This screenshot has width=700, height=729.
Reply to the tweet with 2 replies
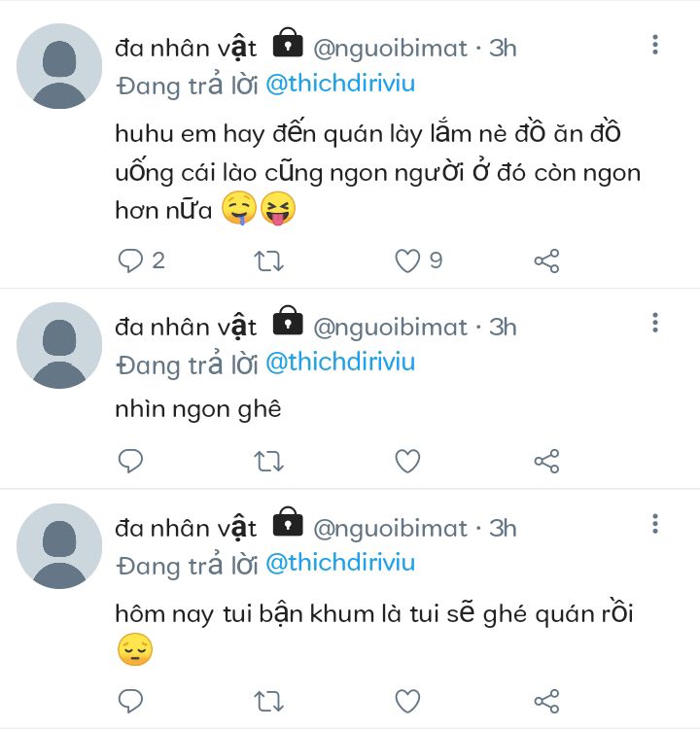tap(130, 260)
